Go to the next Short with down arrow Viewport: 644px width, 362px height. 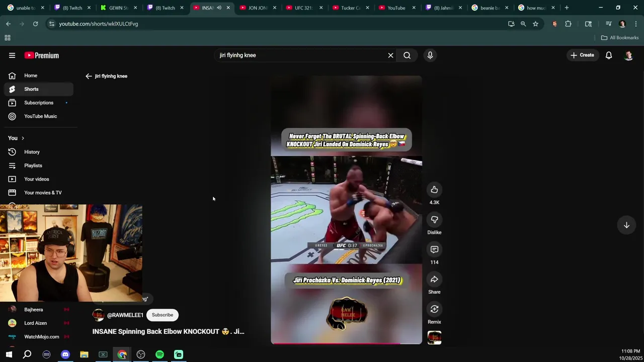[x=626, y=225]
